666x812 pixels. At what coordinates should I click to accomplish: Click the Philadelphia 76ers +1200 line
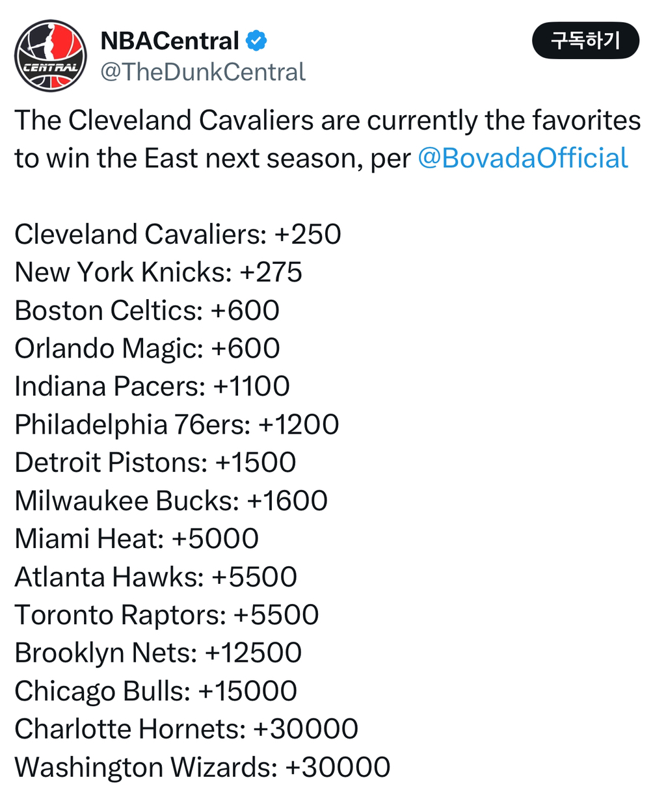[x=176, y=425]
